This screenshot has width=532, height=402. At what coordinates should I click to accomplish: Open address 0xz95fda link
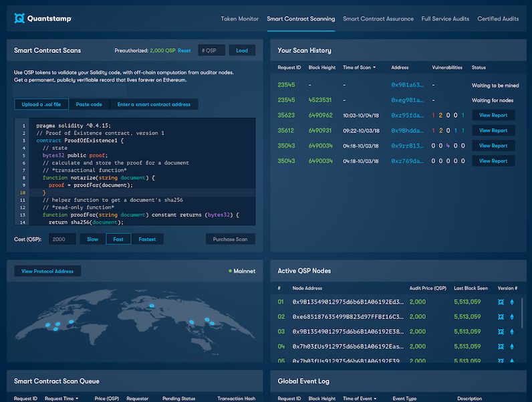(408, 116)
